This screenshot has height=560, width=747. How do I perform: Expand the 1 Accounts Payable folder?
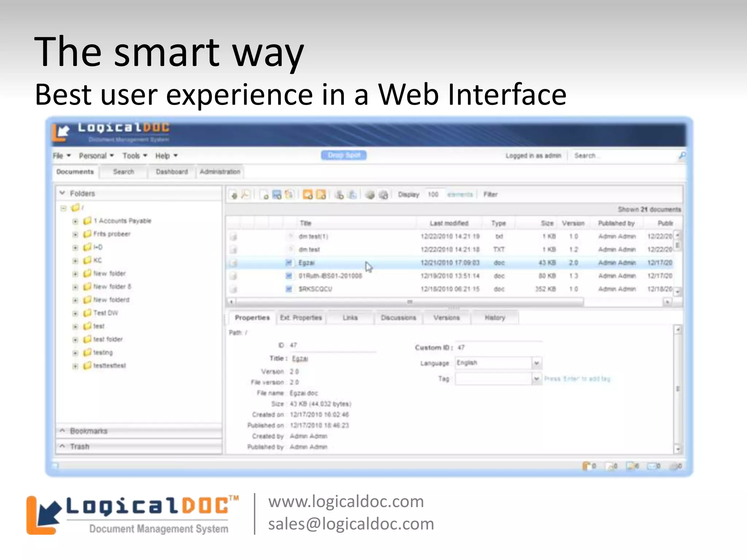point(75,221)
